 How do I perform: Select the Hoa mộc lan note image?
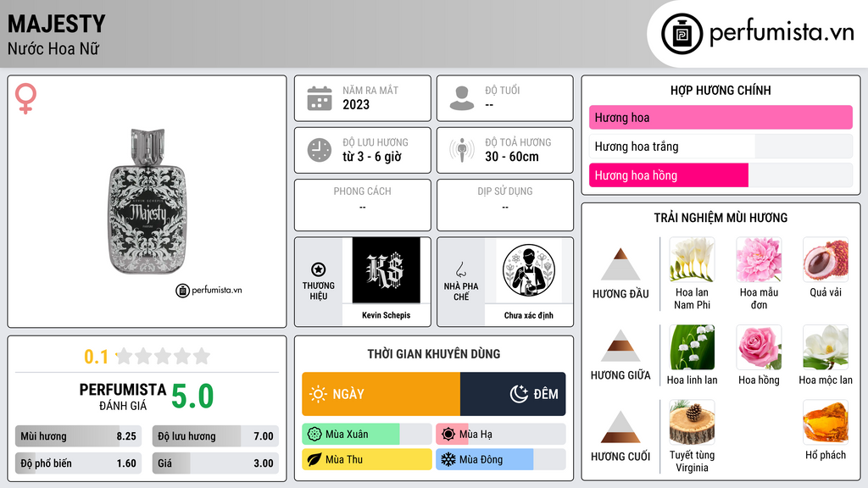826,347
